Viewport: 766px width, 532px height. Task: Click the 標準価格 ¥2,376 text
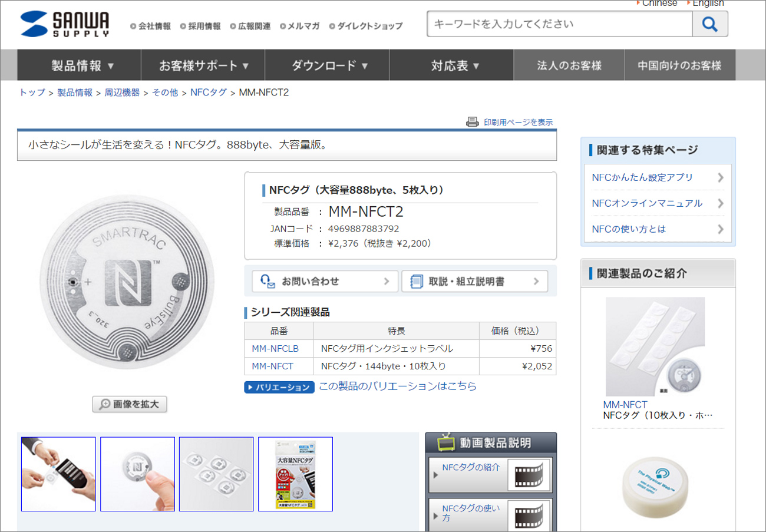pyautogui.click(x=353, y=243)
